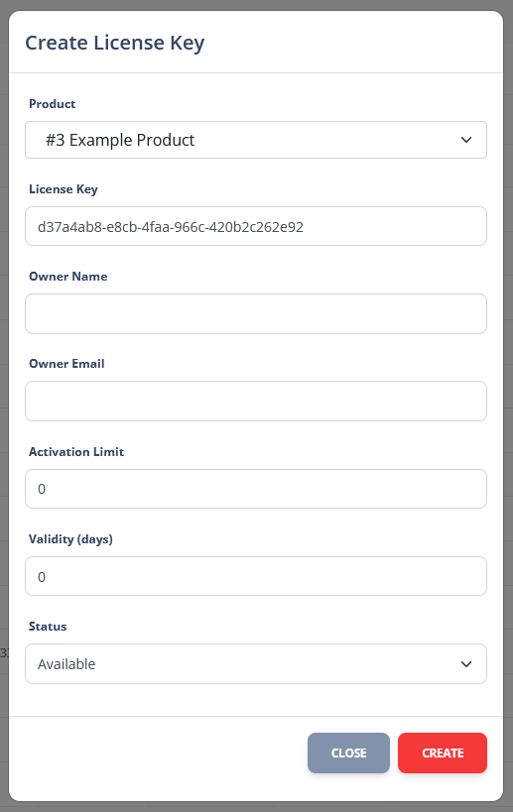513x812 pixels.
Task: Select the empty Owner Email field
Action: click(256, 402)
